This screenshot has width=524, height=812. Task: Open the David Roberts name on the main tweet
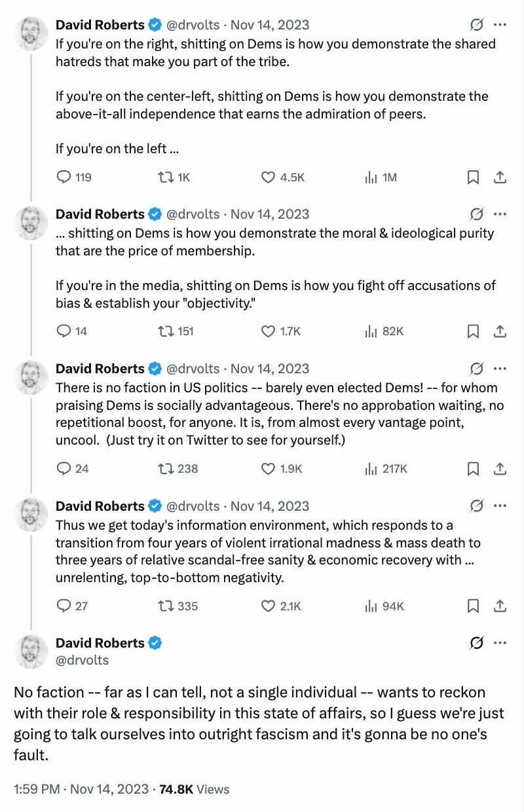point(100,643)
